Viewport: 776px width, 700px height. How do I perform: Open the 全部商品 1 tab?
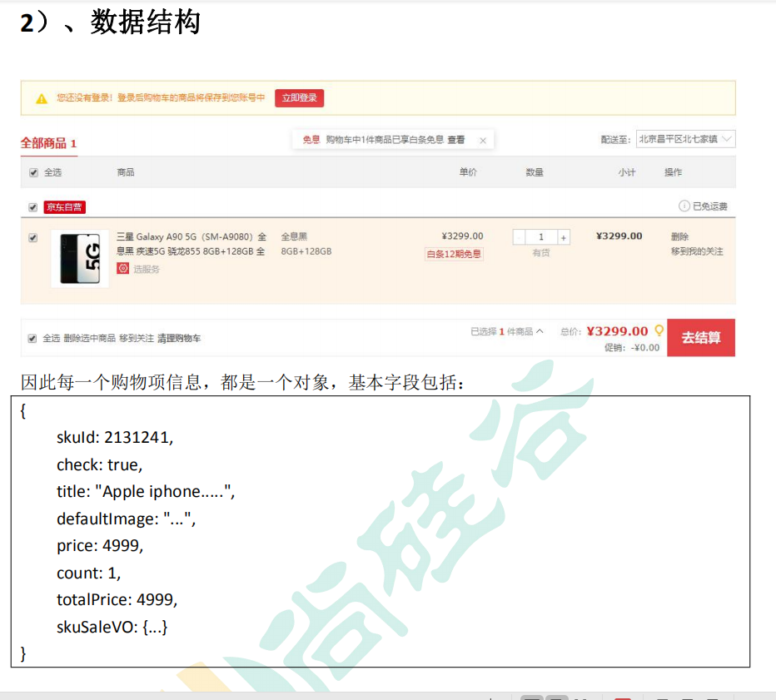click(48, 143)
